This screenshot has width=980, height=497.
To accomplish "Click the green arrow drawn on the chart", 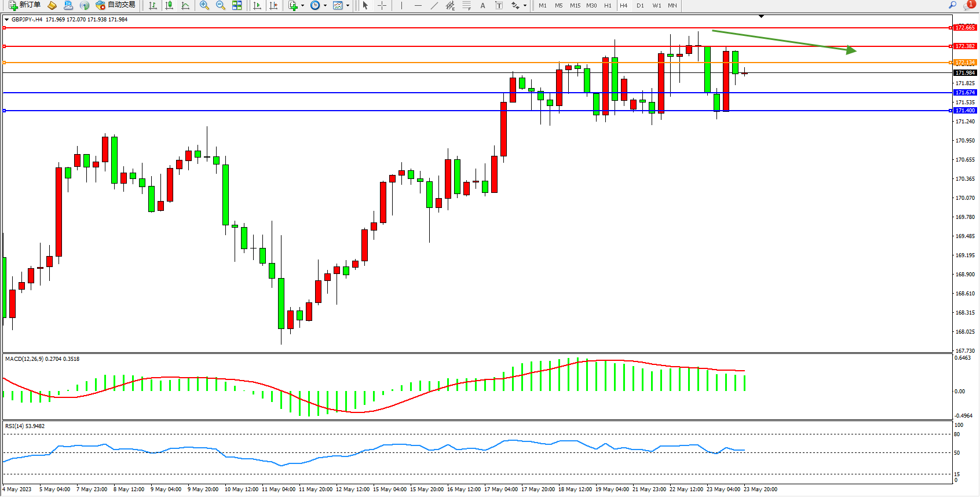I will coord(782,41).
